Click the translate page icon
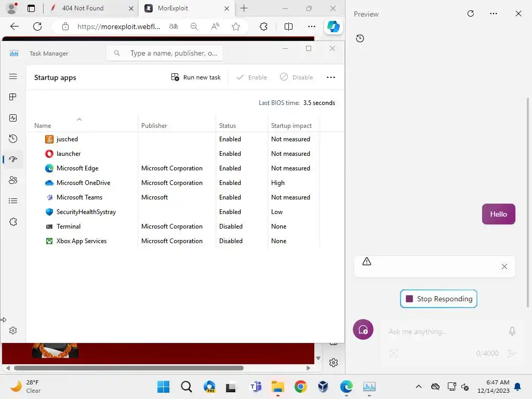 174,26
